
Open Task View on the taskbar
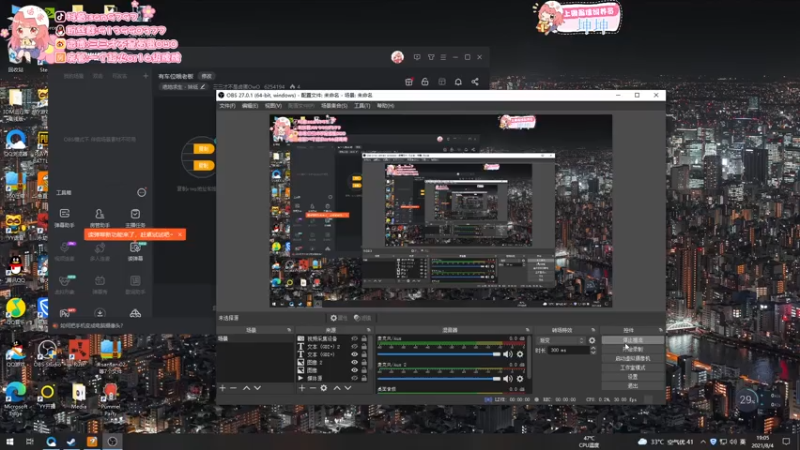click(30, 441)
